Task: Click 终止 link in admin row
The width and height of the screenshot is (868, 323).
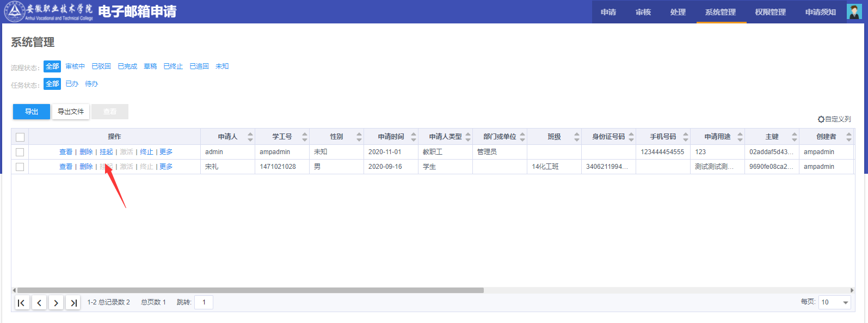Action: click(146, 152)
